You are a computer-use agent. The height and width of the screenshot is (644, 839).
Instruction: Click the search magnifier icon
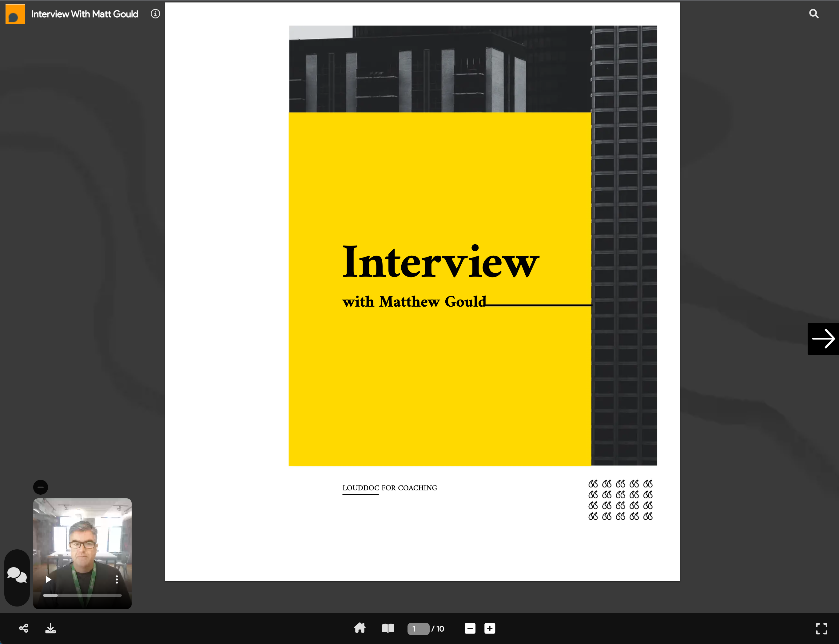click(814, 14)
